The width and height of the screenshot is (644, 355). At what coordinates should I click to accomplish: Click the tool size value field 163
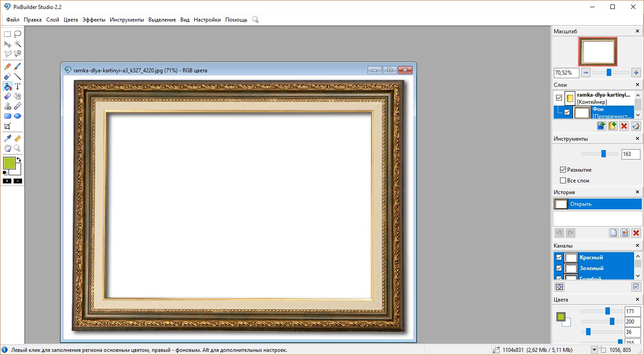coord(631,154)
